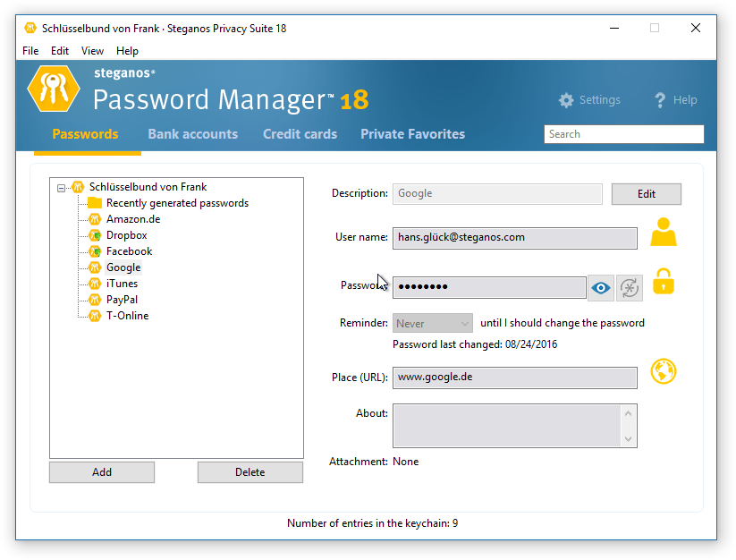The height and width of the screenshot is (560, 736).
Task: Switch to the Credit cards tab
Action: 300,134
